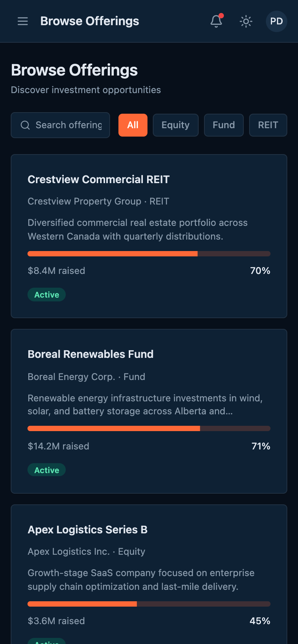Open the Crestview Commercial REIT offering

pyautogui.click(x=99, y=180)
